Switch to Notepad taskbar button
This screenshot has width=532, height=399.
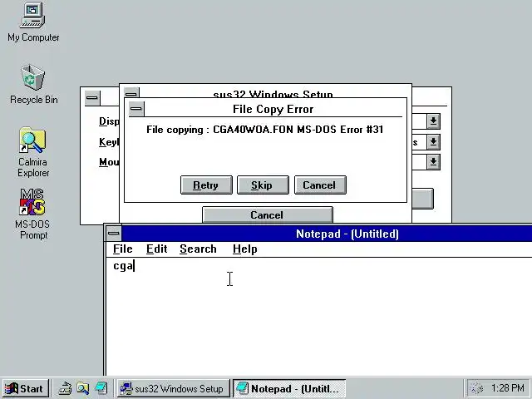click(x=289, y=388)
